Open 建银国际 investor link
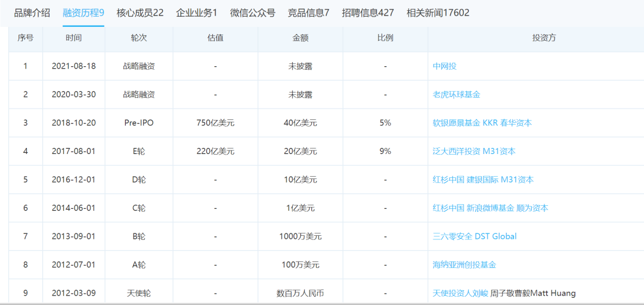644x305 pixels. (482, 180)
